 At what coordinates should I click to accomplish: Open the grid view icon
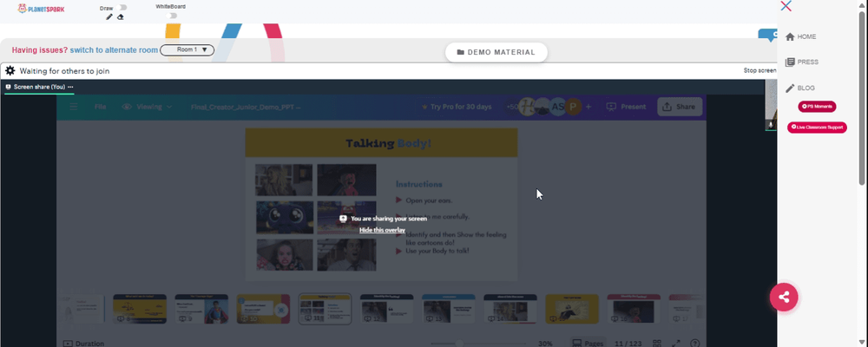pos(657,344)
